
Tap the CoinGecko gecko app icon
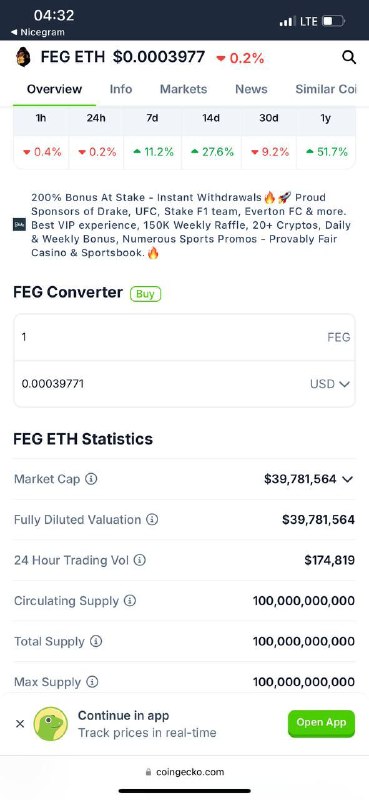[51, 723]
